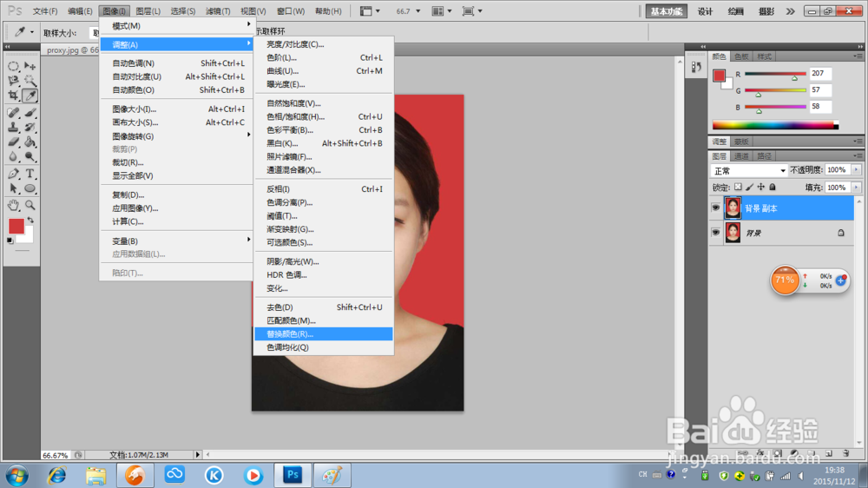The image size is (868, 488).
Task: Reset default foreground and background colors
Action: coord(10,241)
